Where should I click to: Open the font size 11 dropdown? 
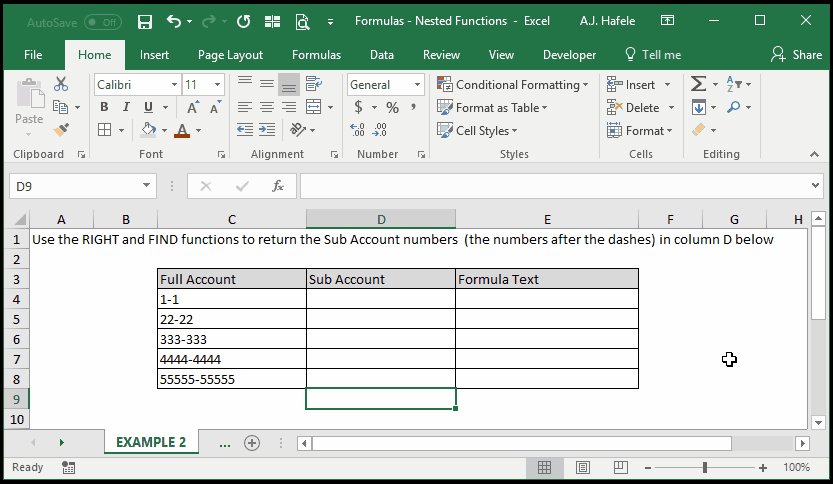point(217,84)
